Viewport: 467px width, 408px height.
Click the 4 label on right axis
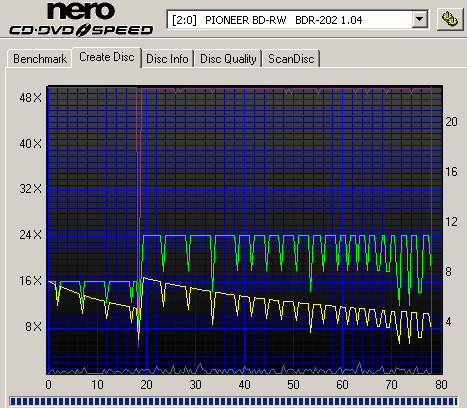pos(448,322)
